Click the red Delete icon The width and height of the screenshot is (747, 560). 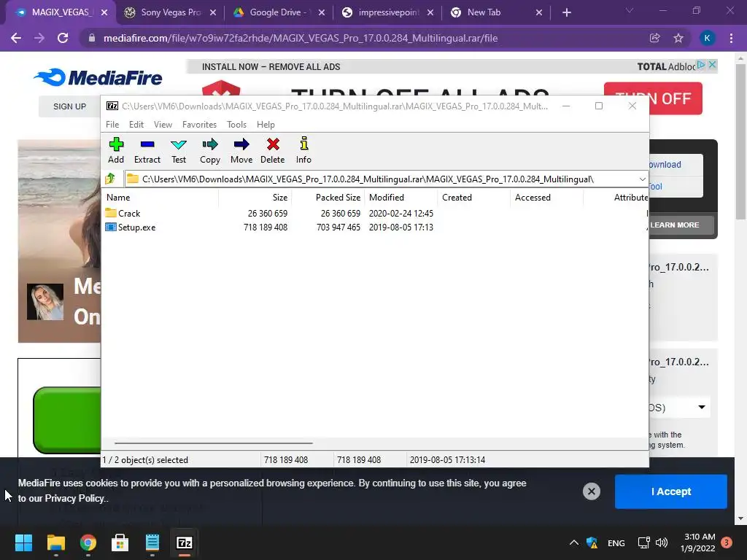coord(273,150)
